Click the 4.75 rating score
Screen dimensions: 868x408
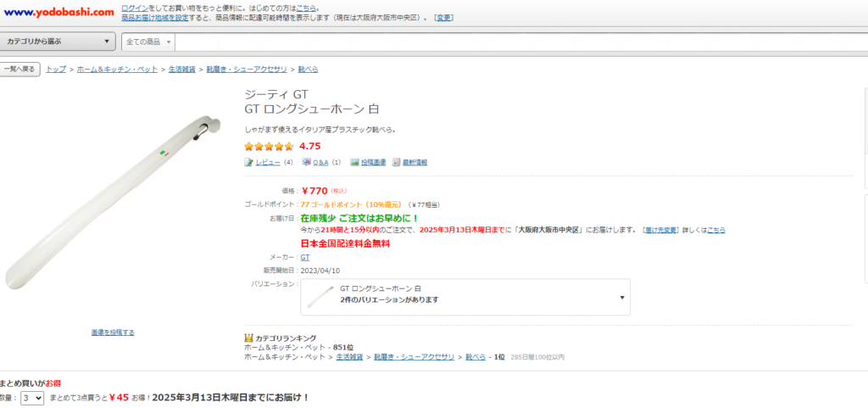[310, 147]
